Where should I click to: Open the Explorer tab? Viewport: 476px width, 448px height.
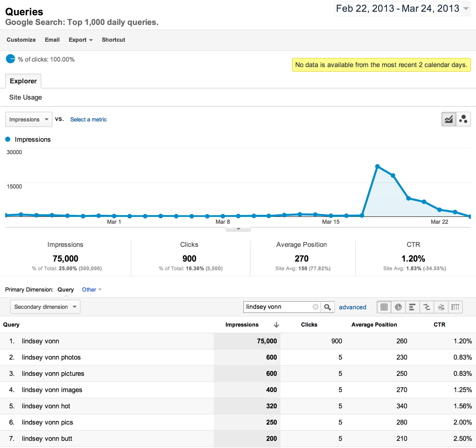click(23, 81)
